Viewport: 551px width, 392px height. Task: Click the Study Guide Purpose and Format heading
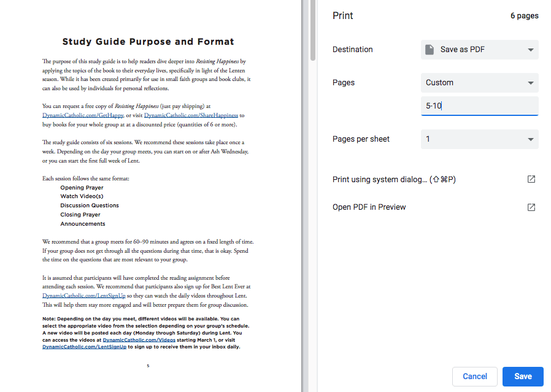pos(147,42)
